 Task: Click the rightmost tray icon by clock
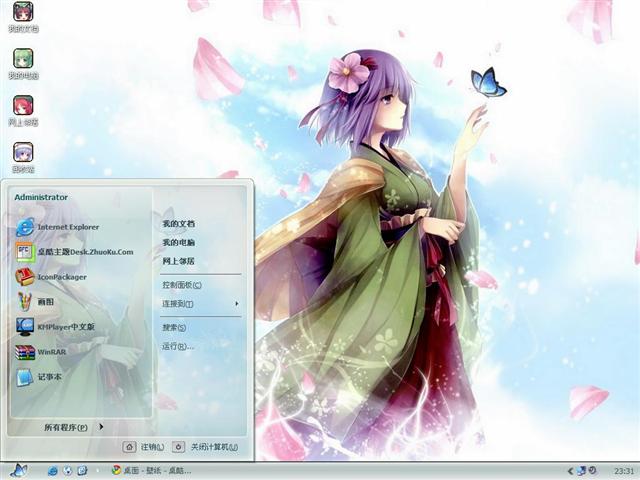click(593, 471)
